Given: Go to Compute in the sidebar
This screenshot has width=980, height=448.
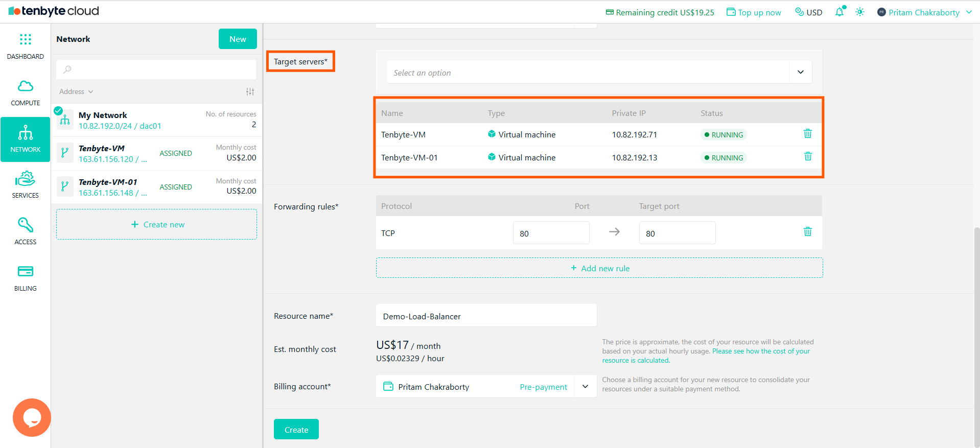Looking at the screenshot, I should (x=25, y=93).
